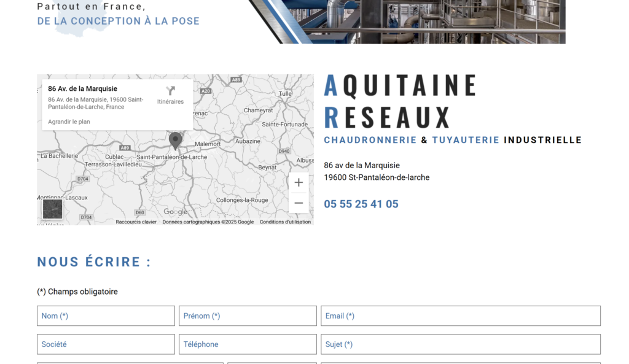Click into the Sujet (*) field
Viewport: 629px width, 364px height.
(460, 344)
